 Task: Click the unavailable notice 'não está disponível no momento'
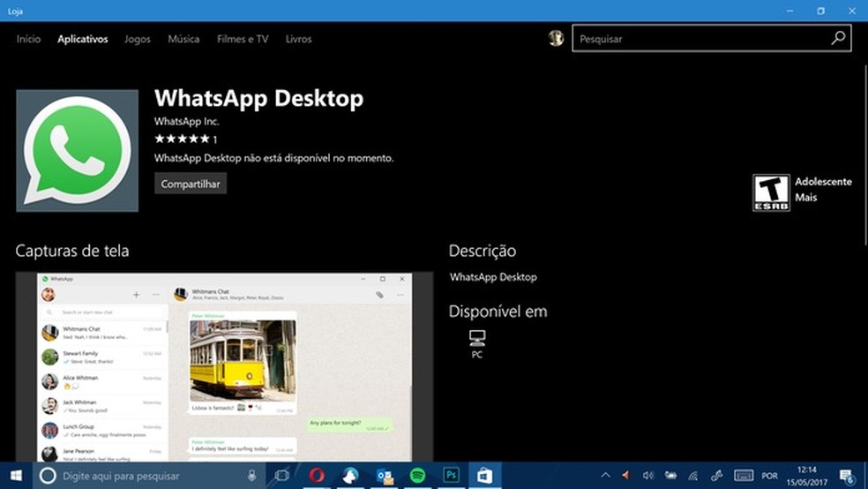click(318, 158)
